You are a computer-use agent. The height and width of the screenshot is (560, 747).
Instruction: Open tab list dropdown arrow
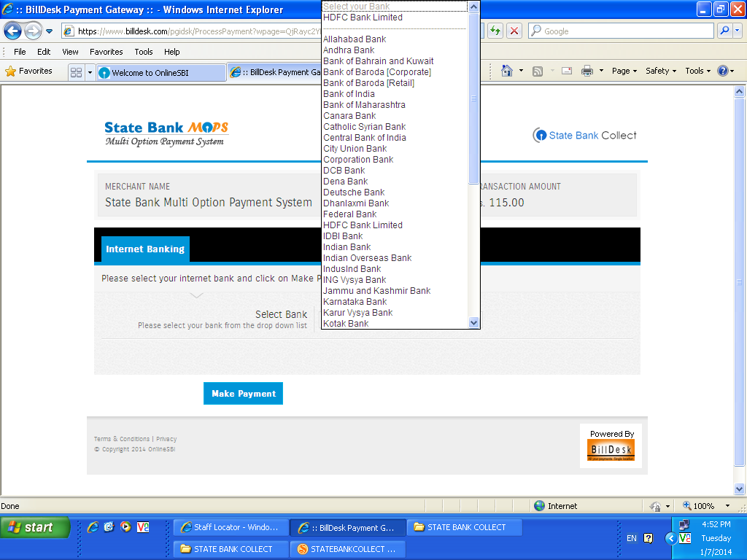coord(90,72)
